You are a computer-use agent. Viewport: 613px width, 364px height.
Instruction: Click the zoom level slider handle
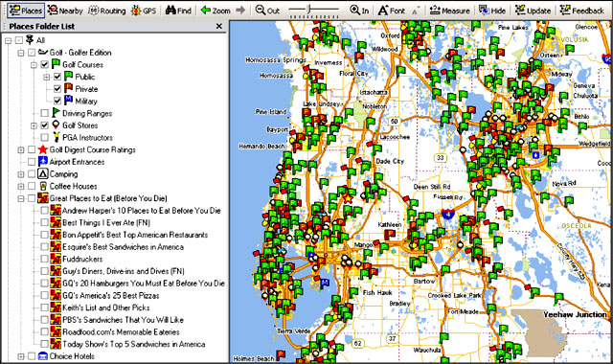[x=308, y=9]
